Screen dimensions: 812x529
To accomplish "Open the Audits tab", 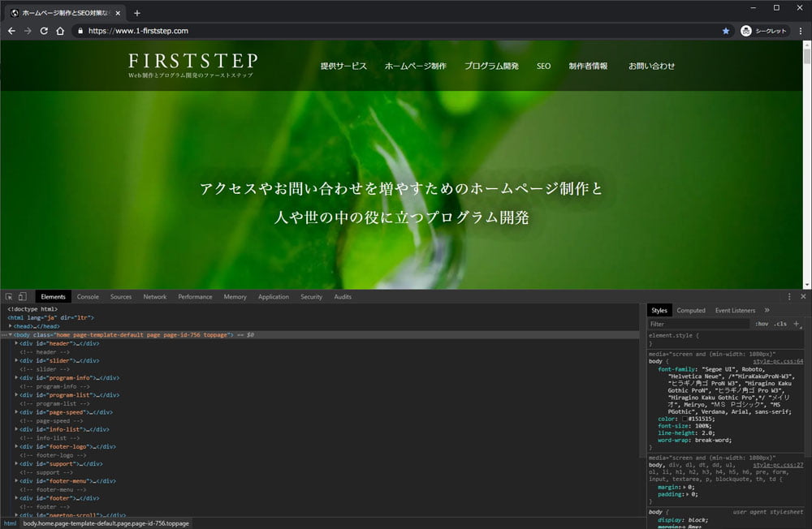I will tap(343, 297).
